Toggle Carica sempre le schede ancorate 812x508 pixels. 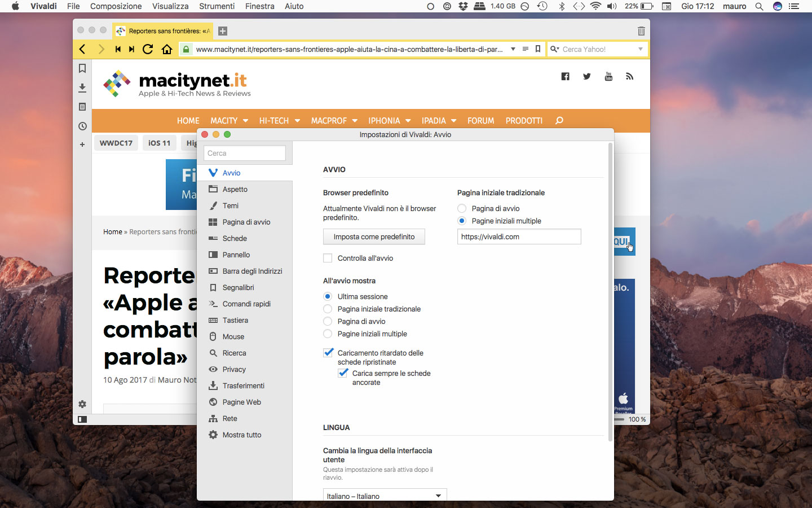coord(342,373)
